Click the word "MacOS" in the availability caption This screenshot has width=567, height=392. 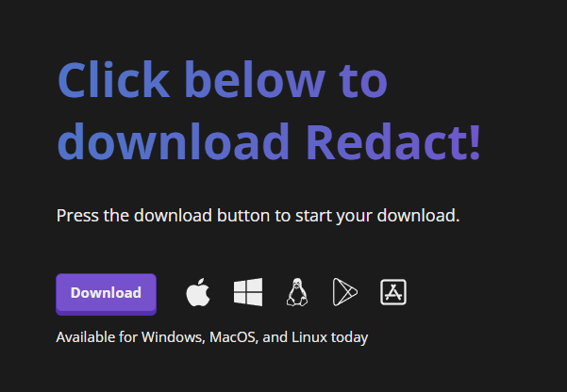tap(234, 337)
